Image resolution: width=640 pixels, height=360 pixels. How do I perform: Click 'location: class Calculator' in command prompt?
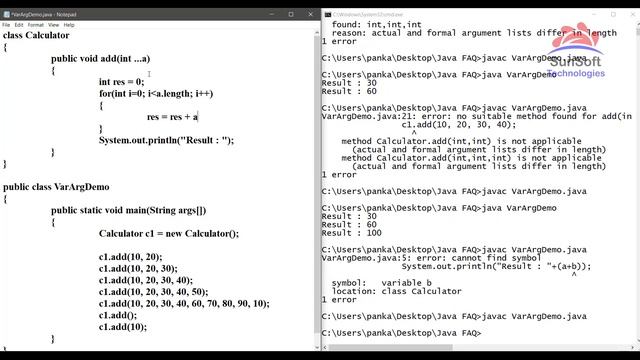[396, 291]
